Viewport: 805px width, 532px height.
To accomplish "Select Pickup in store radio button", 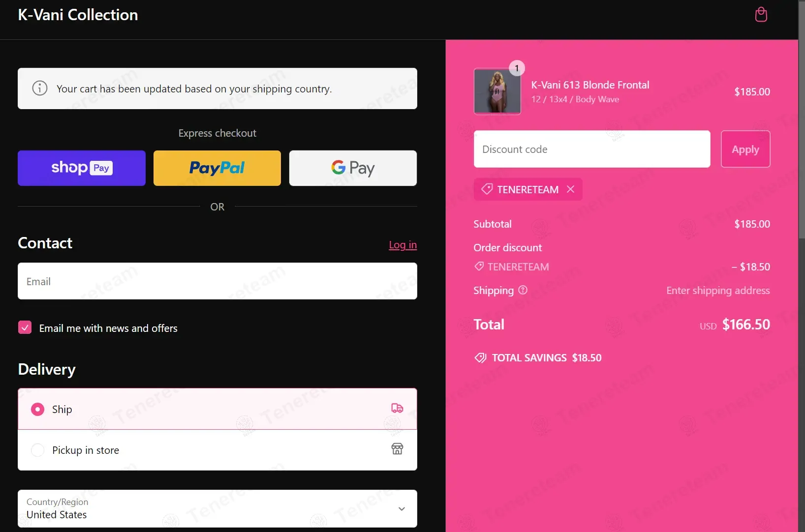I will (x=37, y=450).
